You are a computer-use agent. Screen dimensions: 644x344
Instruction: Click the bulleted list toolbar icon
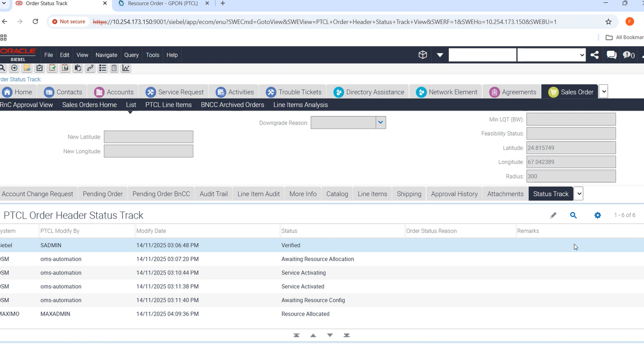pyautogui.click(x=102, y=68)
